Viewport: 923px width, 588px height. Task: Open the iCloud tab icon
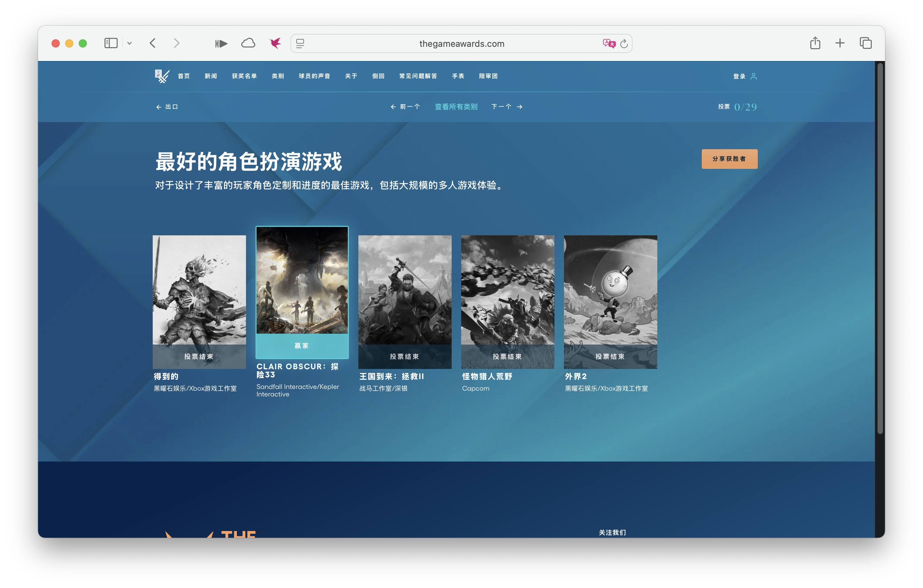248,43
